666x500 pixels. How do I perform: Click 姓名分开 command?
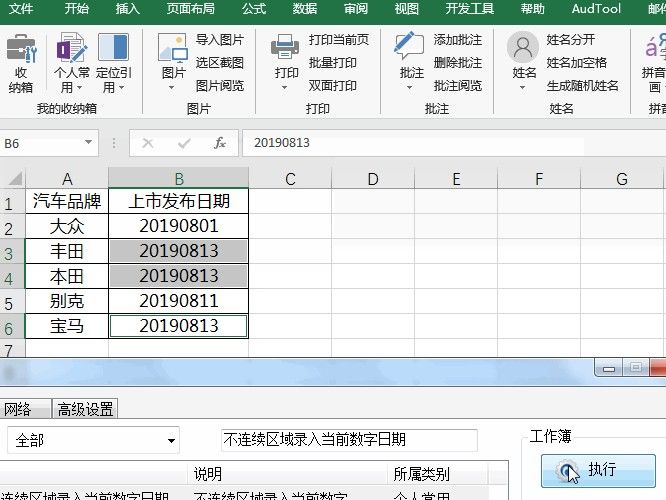coord(570,40)
